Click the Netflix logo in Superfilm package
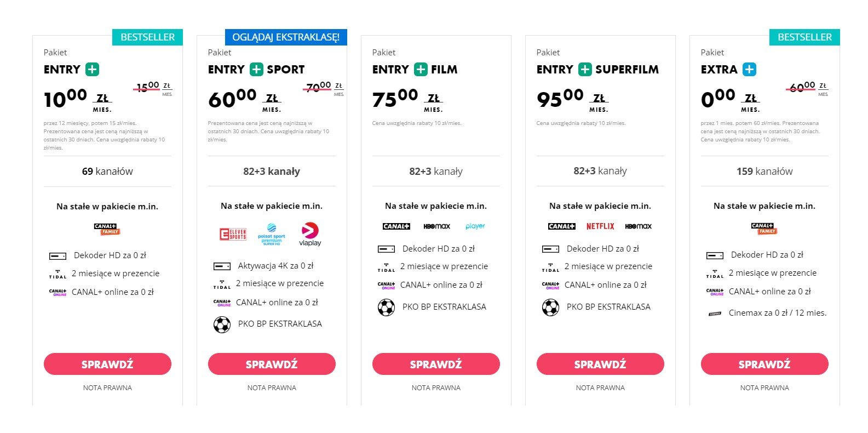Image resolution: width=868 pixels, height=433 pixels. click(x=600, y=226)
